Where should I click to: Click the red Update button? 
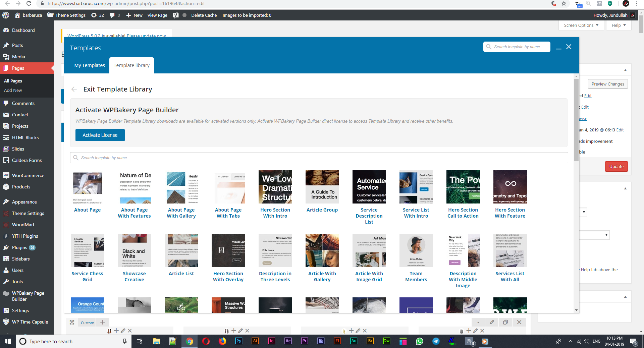(616, 167)
